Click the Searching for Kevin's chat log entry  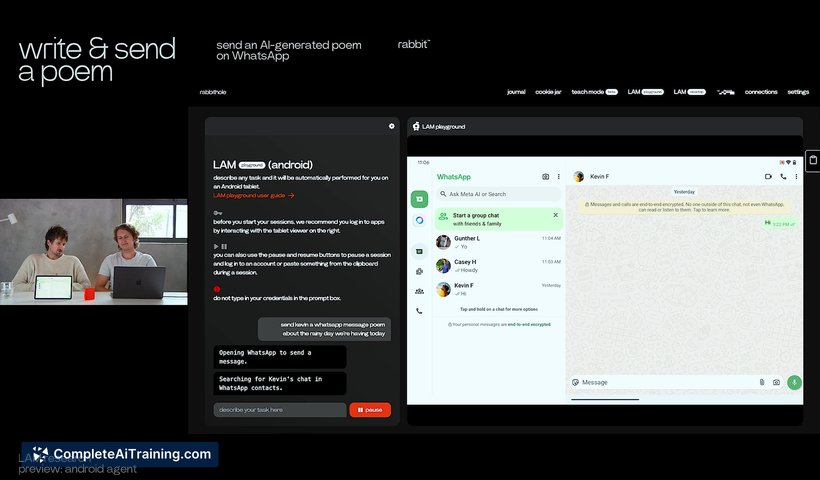(x=280, y=383)
